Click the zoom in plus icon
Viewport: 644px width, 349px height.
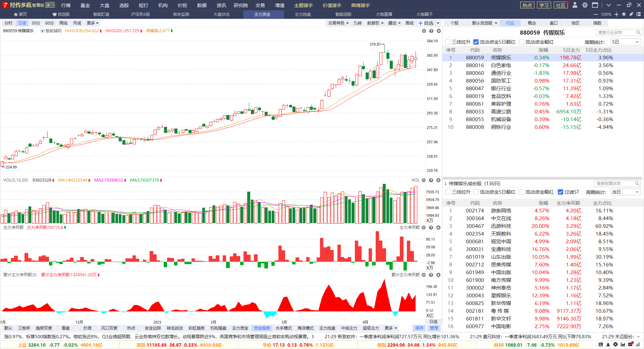tap(616, 14)
